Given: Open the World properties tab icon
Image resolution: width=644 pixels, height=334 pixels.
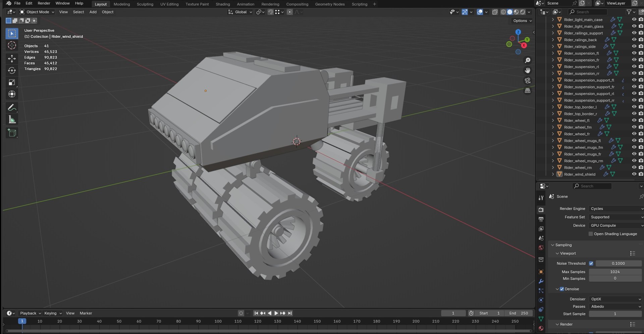Looking at the screenshot, I should pos(541,248).
